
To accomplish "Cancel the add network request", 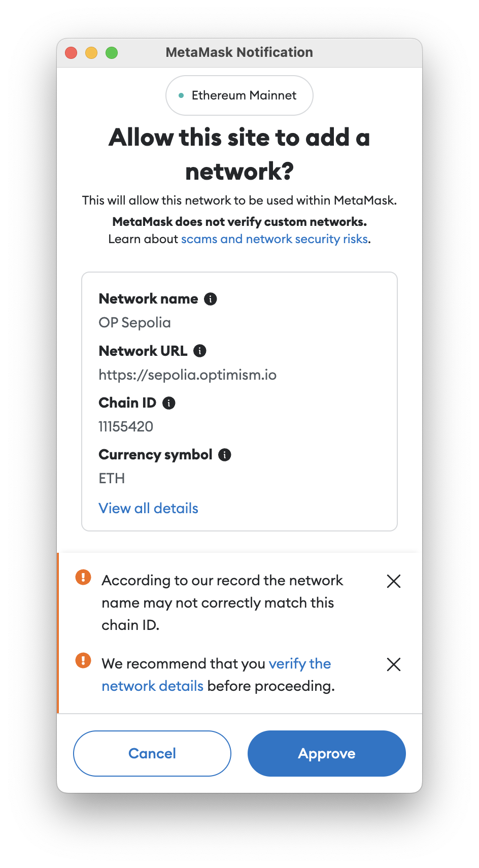I will click(x=152, y=753).
